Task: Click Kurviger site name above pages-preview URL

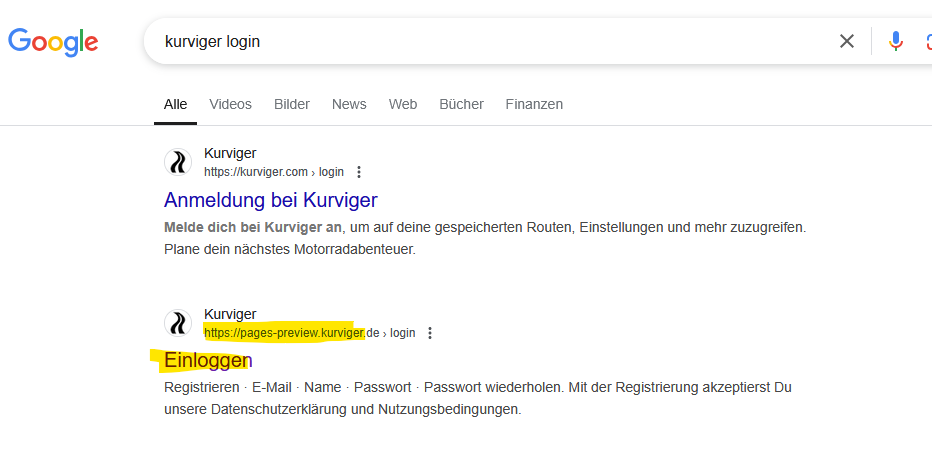Action: tap(230, 314)
